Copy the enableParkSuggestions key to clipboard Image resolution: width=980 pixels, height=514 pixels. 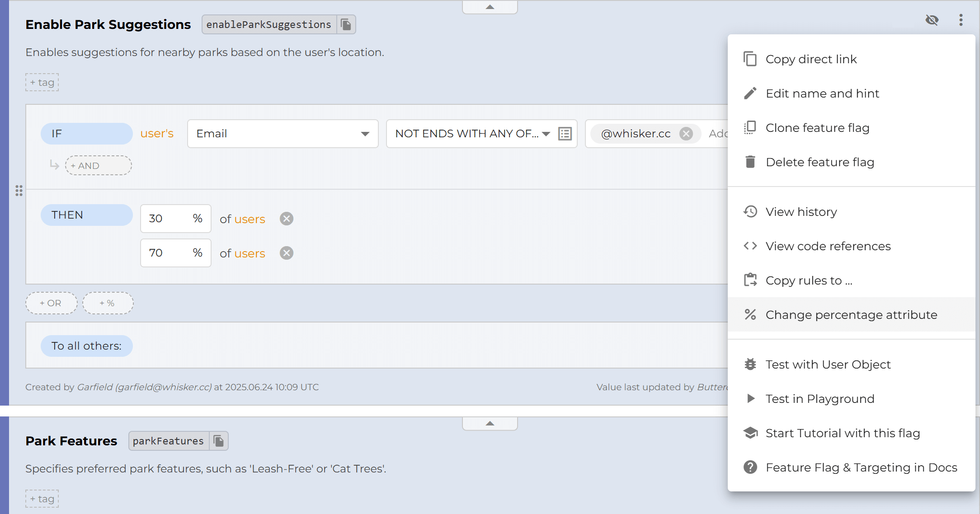pos(346,24)
